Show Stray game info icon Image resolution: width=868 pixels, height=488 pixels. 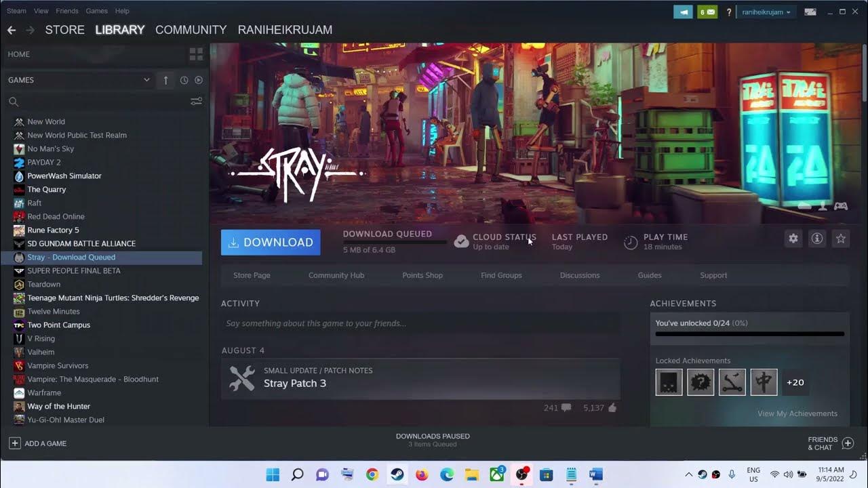click(817, 239)
